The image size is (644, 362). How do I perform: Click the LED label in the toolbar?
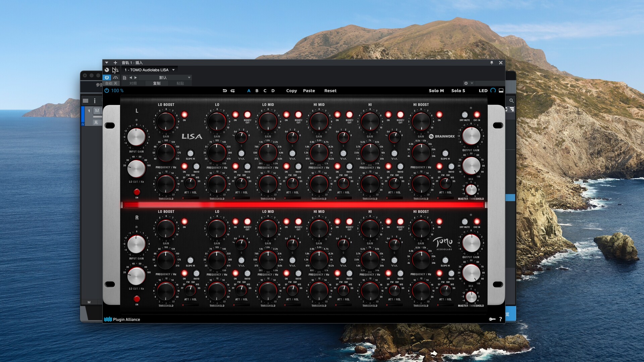[x=483, y=91]
